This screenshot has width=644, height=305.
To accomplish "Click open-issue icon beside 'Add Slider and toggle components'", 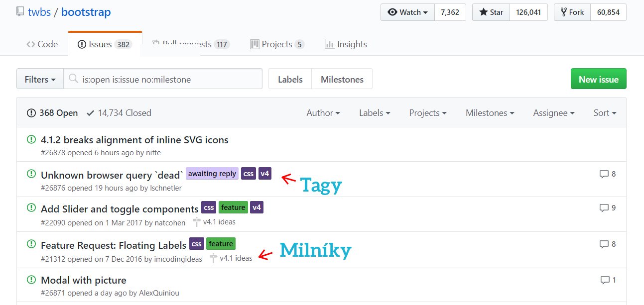I will tap(31, 208).
